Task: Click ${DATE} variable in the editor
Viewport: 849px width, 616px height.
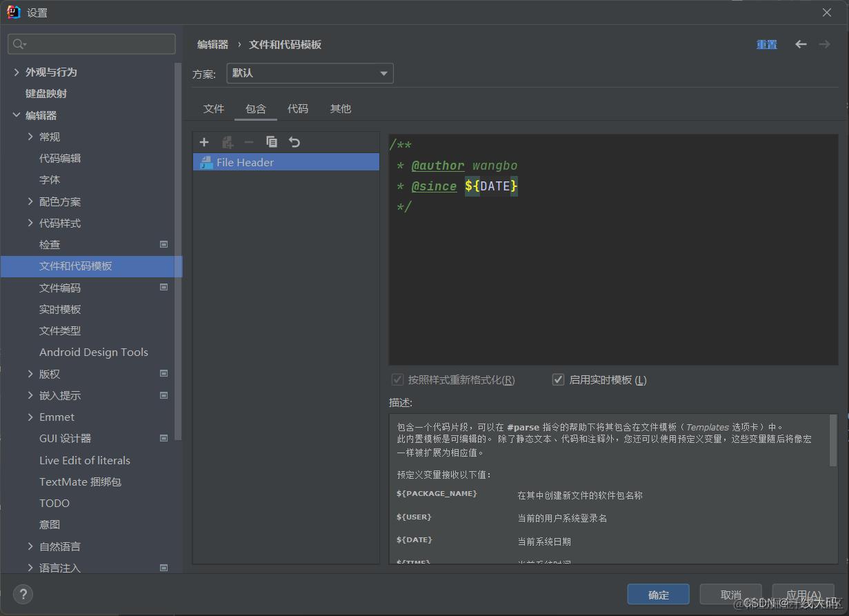Action: [491, 186]
